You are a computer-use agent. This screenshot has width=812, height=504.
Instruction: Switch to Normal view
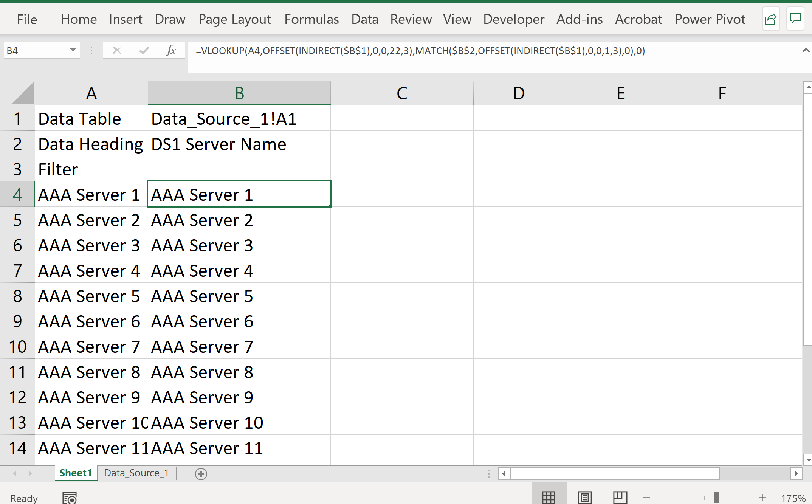tap(548, 497)
